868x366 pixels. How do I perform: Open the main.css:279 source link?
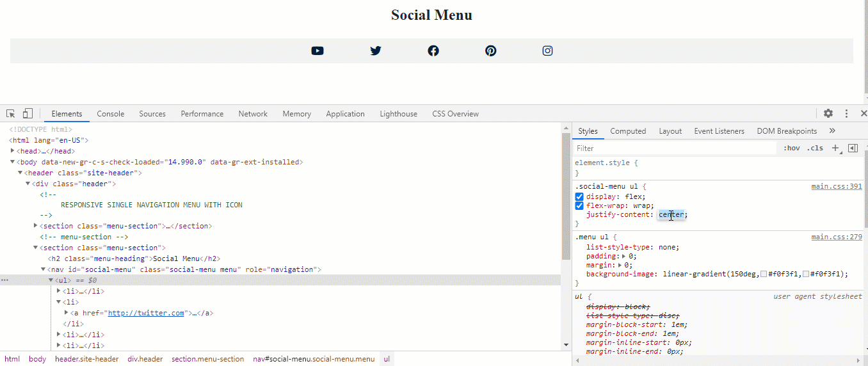837,237
